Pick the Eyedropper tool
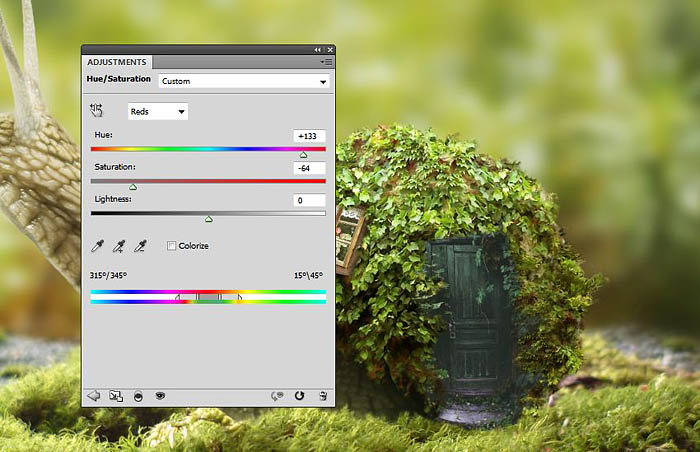 point(97,245)
